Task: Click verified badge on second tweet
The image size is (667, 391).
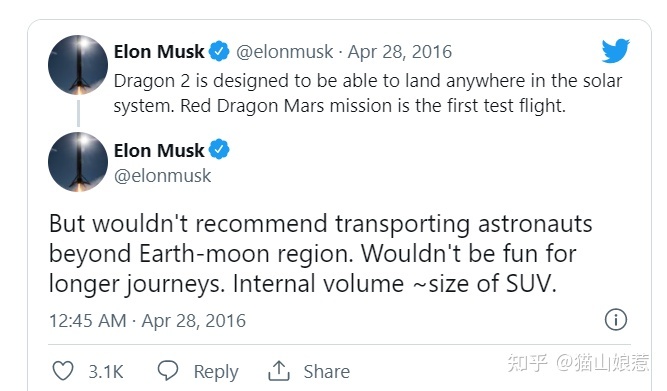Action: click(x=219, y=149)
